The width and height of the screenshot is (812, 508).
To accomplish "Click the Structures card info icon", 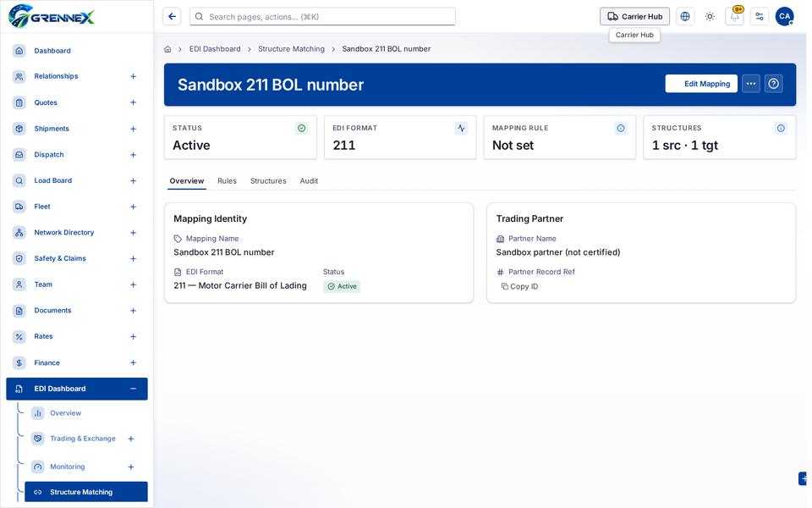I will coord(781,128).
